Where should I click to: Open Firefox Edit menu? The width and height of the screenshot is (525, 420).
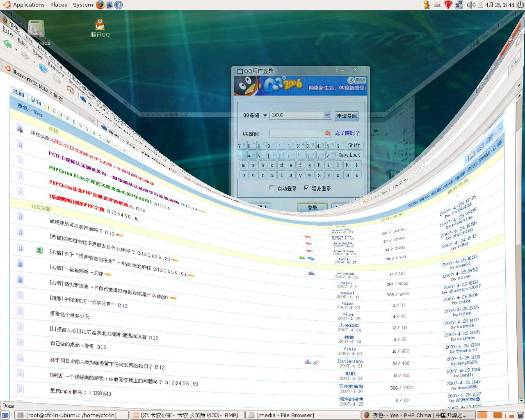pos(23,42)
